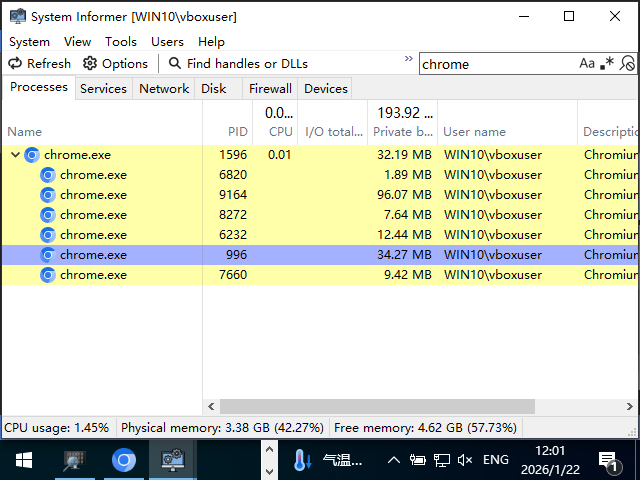Screen dimensions: 640x480
Task: Open the ENG language indicator
Action: click(x=496, y=460)
